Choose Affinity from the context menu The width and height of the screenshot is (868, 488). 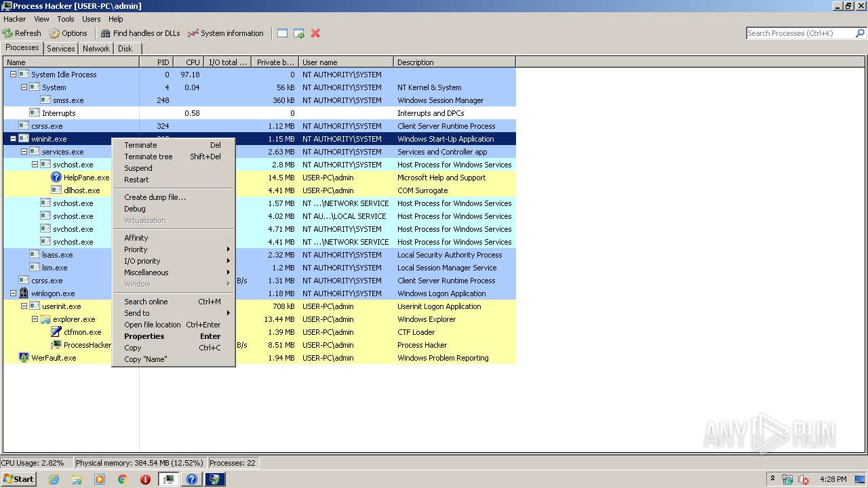(x=174, y=238)
